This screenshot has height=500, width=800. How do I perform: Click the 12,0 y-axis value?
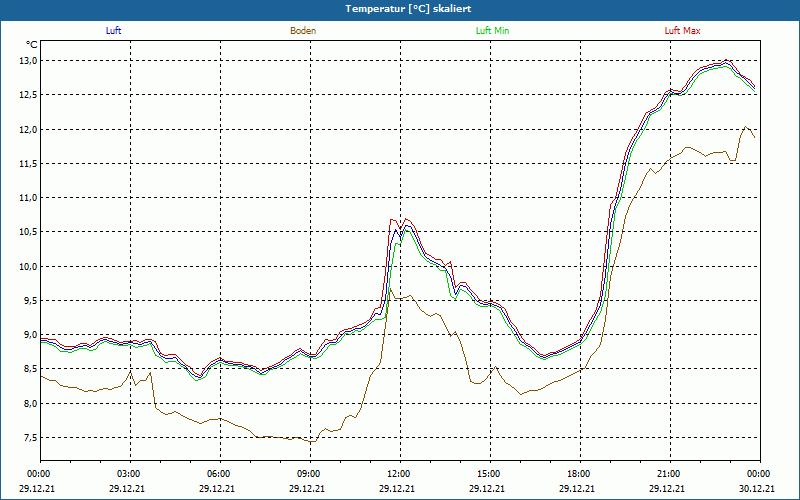click(x=29, y=130)
